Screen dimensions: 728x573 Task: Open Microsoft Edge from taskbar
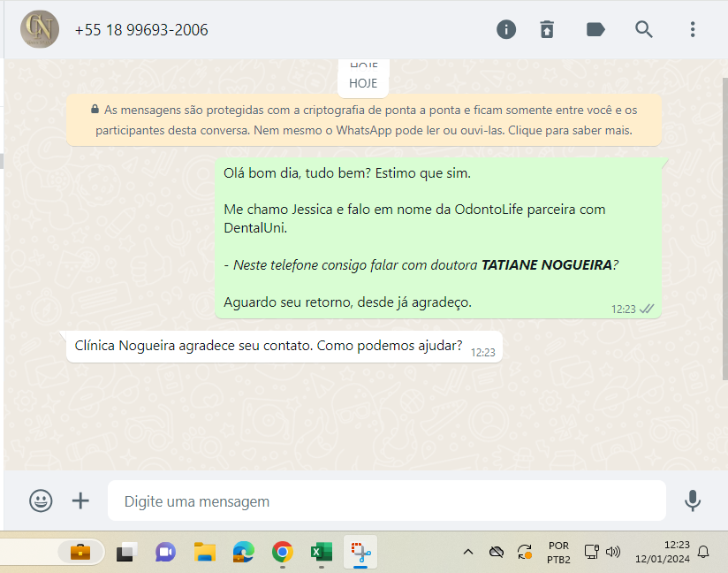(x=243, y=552)
